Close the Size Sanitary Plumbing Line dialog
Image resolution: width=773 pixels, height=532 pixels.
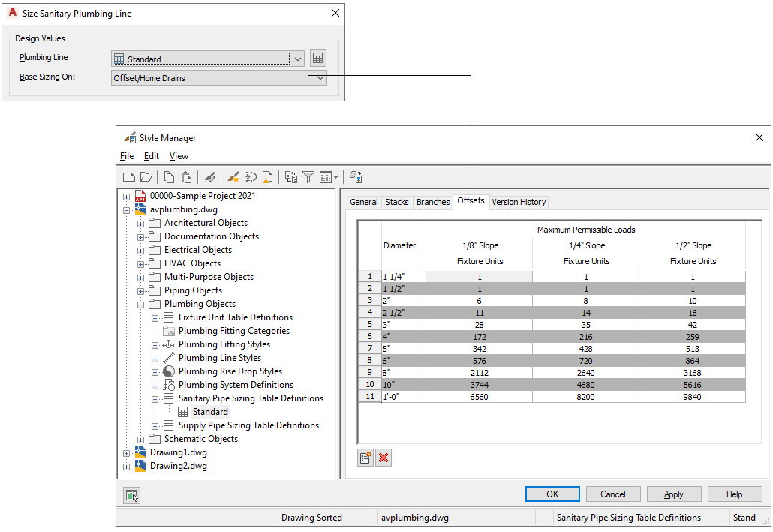[335, 13]
